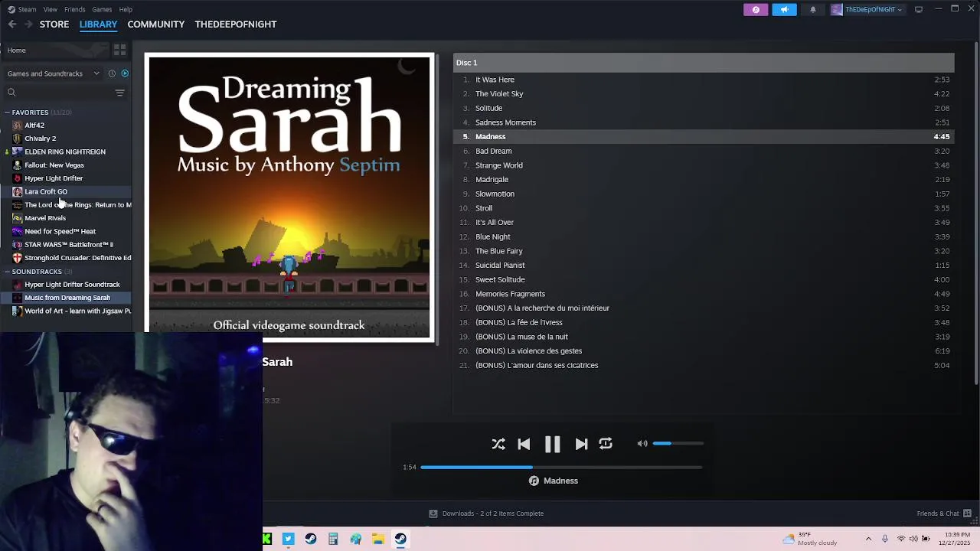
Task: Adjust the volume slider
Action: pyautogui.click(x=678, y=443)
